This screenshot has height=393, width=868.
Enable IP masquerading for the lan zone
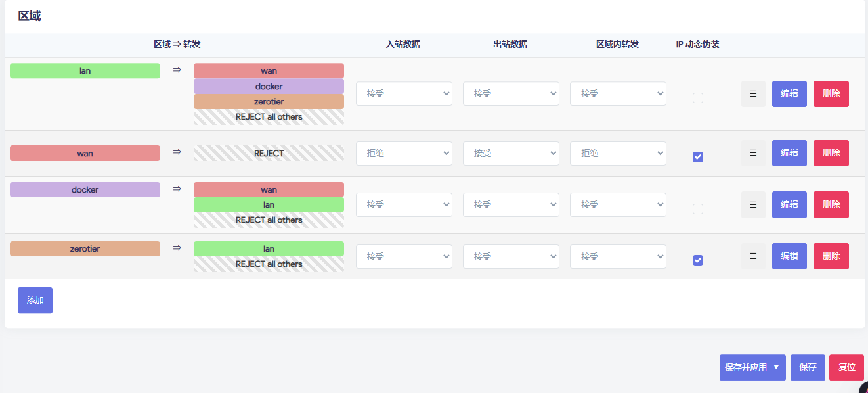click(x=697, y=97)
